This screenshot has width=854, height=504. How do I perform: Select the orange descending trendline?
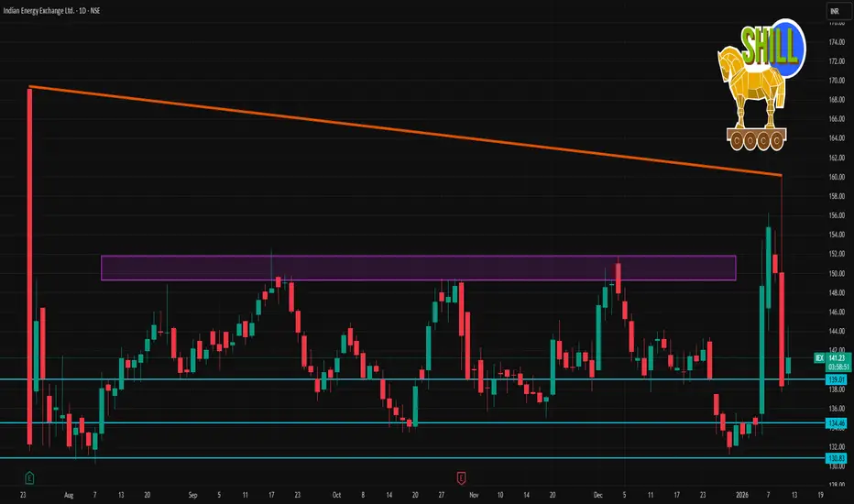click(x=405, y=131)
